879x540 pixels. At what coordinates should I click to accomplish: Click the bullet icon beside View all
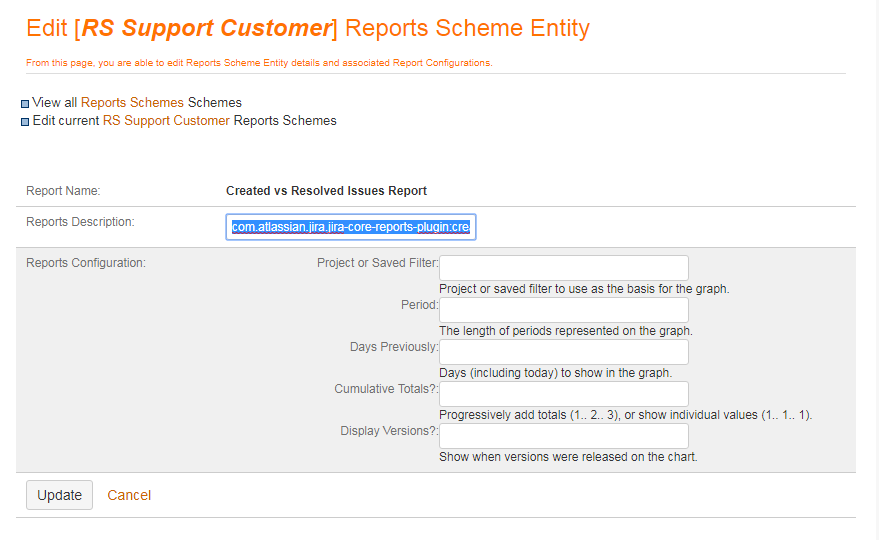pyautogui.click(x=25, y=104)
